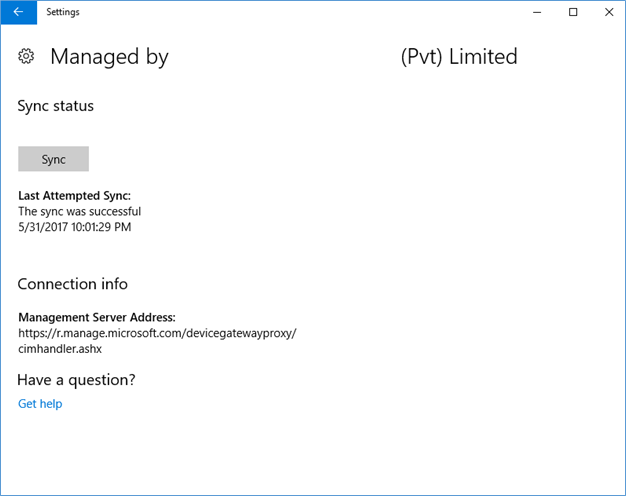Select the Sync status heading
This screenshot has height=496, width=626.
click(x=56, y=106)
